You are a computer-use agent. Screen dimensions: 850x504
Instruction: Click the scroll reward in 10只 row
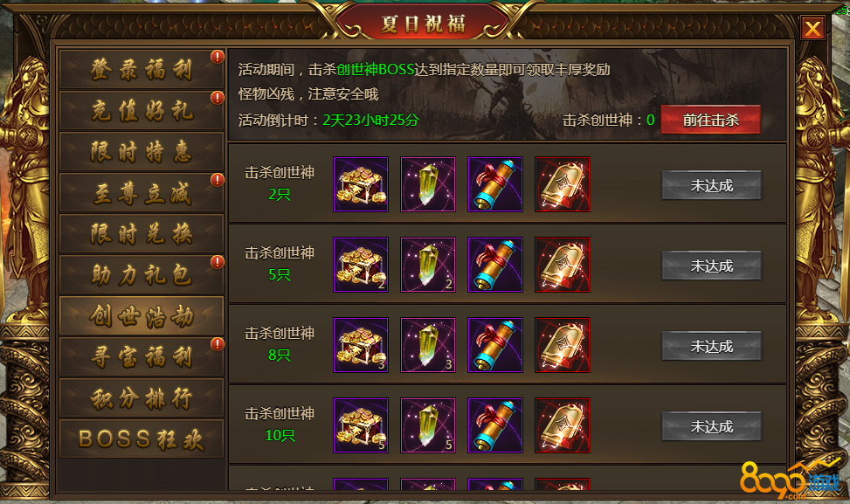(495, 425)
